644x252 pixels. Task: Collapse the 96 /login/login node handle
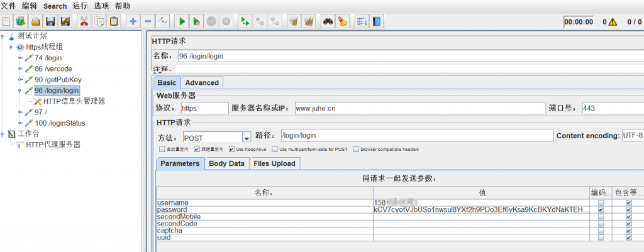click(19, 90)
